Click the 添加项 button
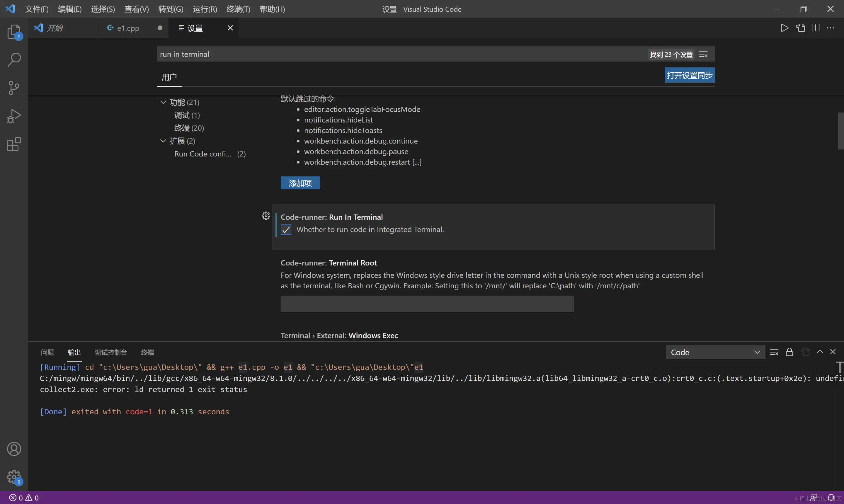 [300, 183]
